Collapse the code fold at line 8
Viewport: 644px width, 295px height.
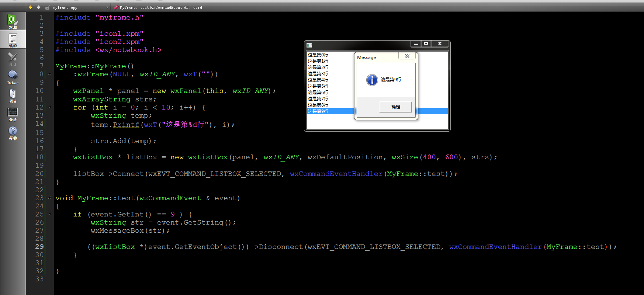pos(50,74)
